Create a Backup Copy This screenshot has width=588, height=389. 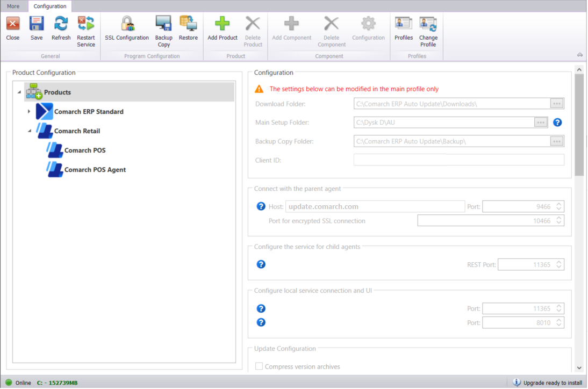(x=163, y=24)
